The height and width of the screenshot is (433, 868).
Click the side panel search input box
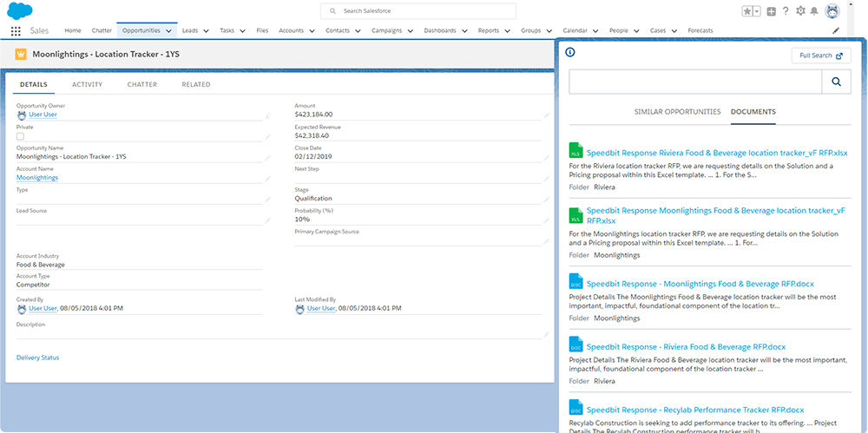pyautogui.click(x=696, y=82)
